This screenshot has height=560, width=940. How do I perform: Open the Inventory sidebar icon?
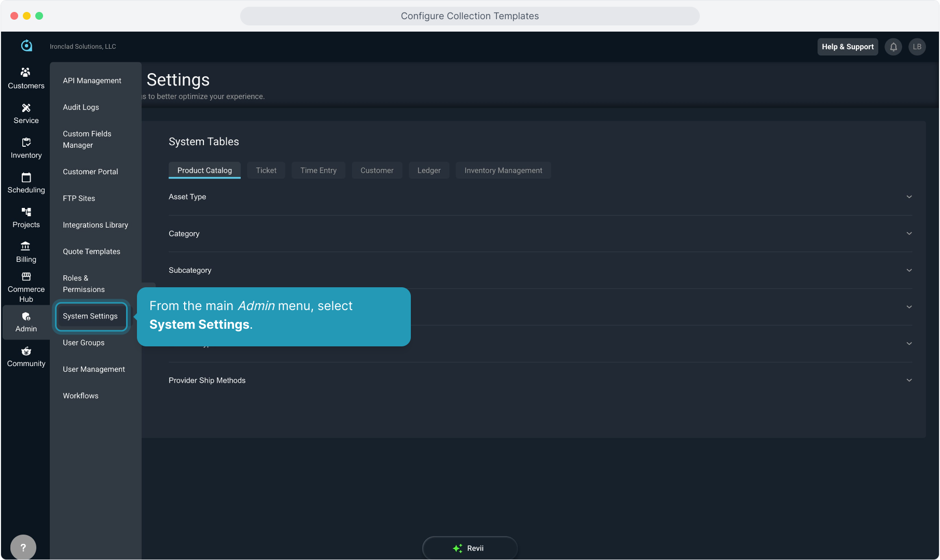click(x=26, y=143)
